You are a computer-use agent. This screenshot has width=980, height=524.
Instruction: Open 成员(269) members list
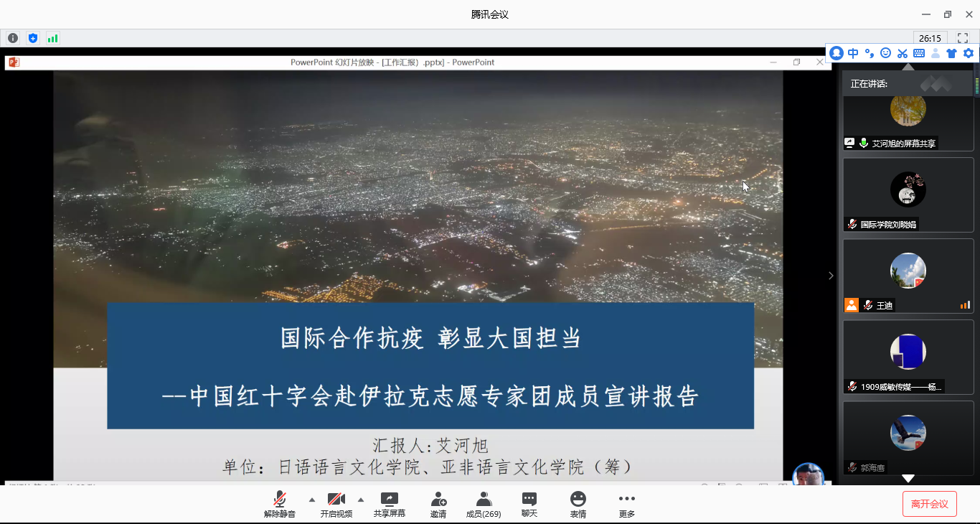pos(484,504)
